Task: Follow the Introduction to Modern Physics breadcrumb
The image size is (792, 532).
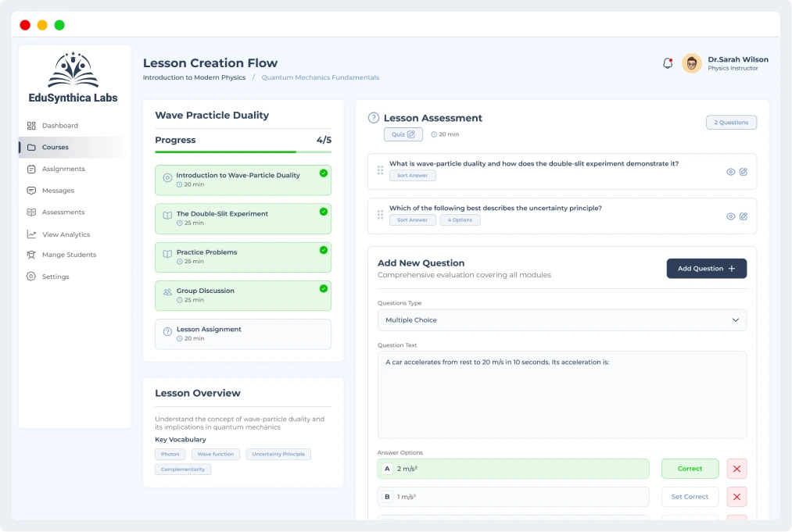Action: click(x=194, y=78)
